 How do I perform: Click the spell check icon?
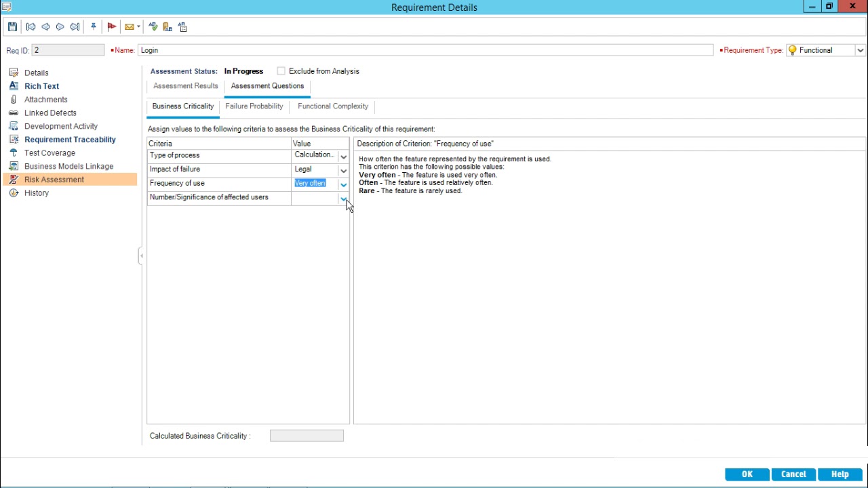coord(153,27)
